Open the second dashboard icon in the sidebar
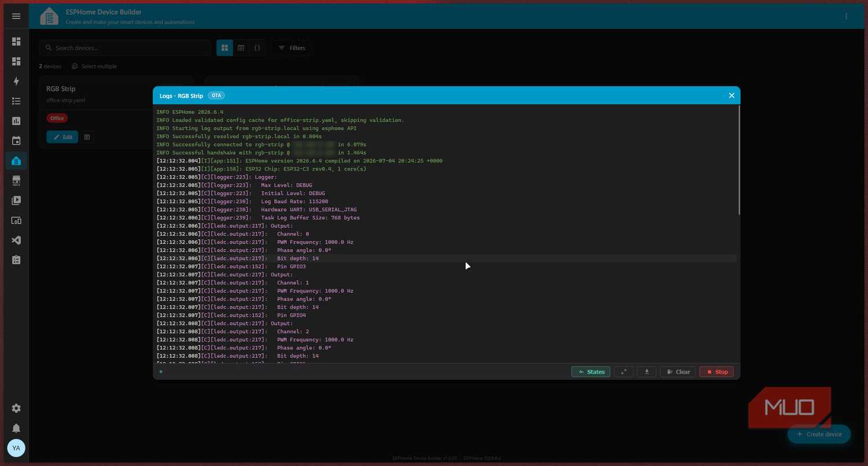Image resolution: width=868 pixels, height=466 pixels. tap(16, 61)
